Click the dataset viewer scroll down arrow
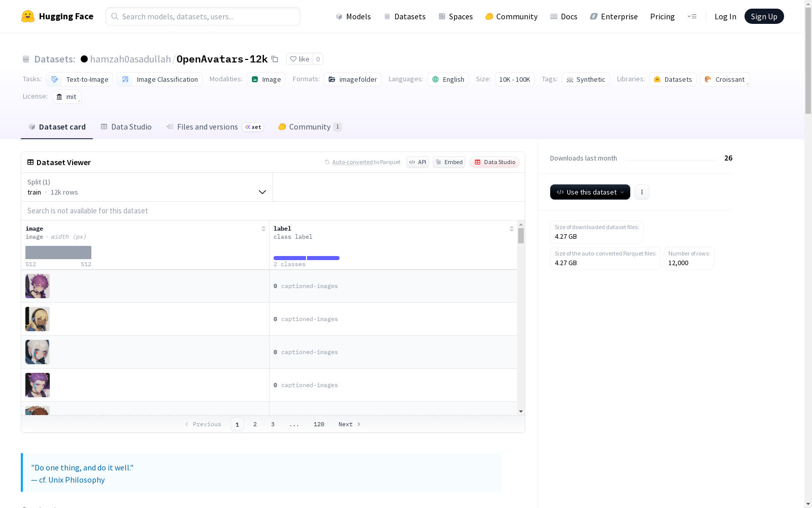The image size is (812, 508). point(521,411)
